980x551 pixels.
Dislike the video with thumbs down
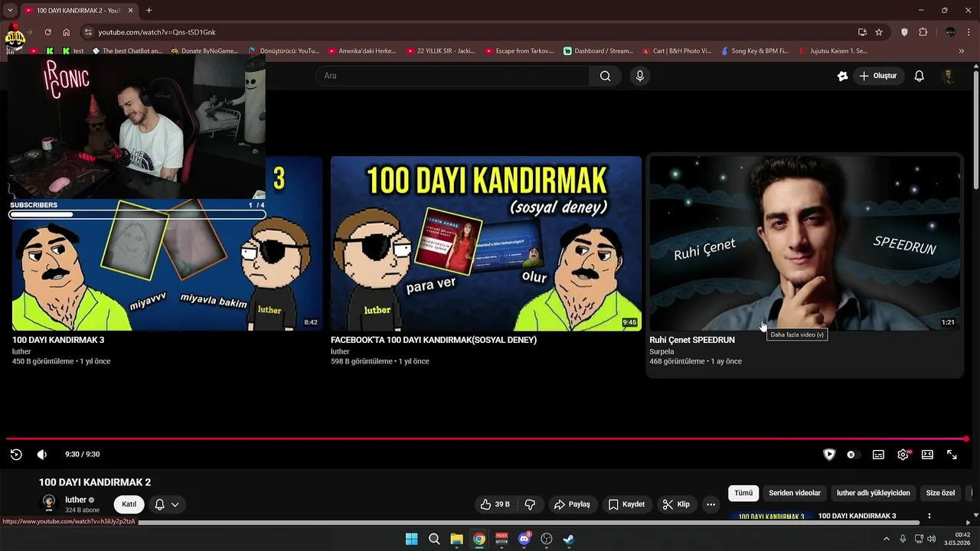pyautogui.click(x=529, y=504)
